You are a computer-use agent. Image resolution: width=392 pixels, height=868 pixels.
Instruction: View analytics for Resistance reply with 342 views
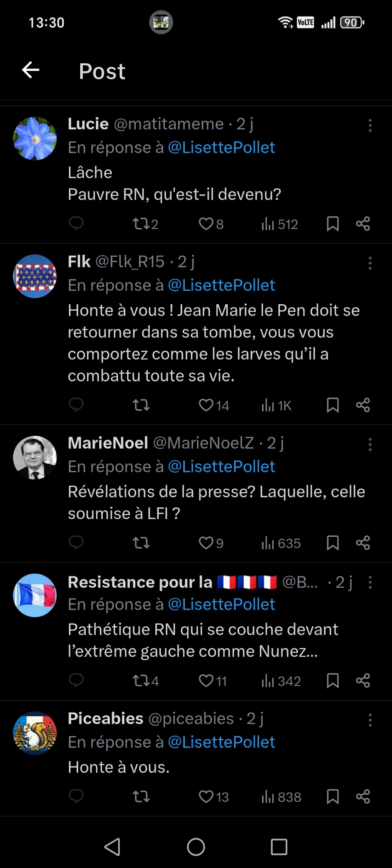tap(281, 681)
